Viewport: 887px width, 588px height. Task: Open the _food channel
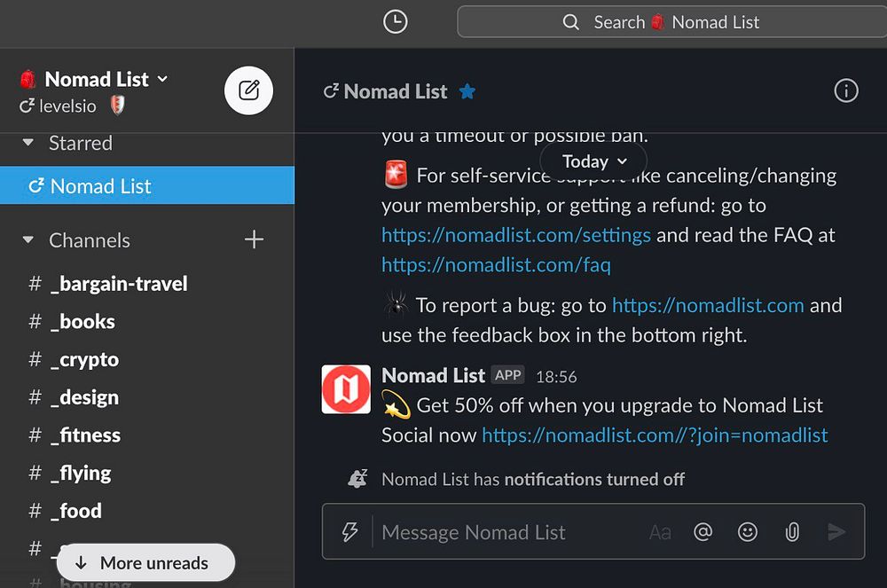(x=147, y=511)
